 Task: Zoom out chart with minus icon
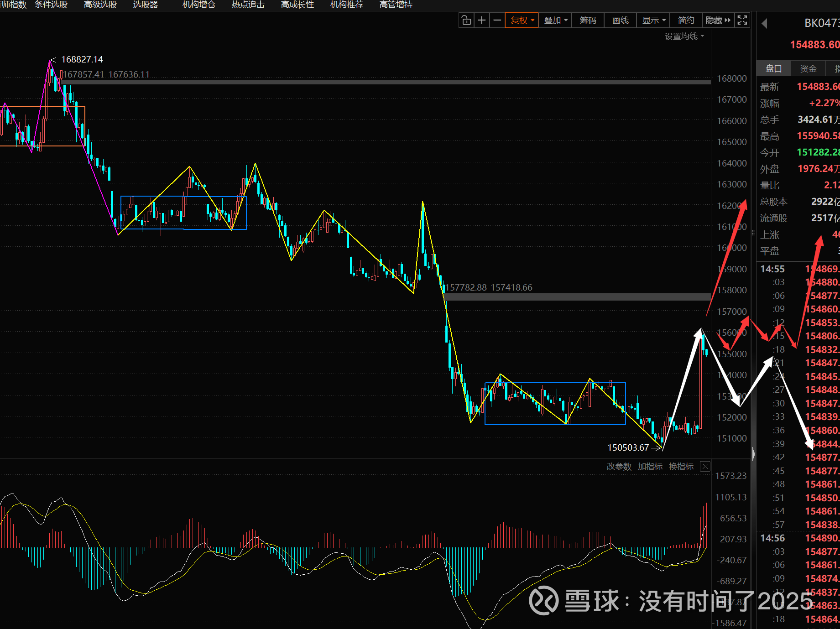pyautogui.click(x=497, y=20)
